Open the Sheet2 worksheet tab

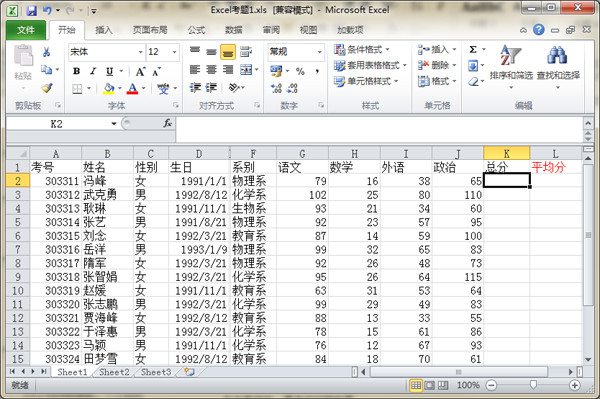pyautogui.click(x=114, y=372)
